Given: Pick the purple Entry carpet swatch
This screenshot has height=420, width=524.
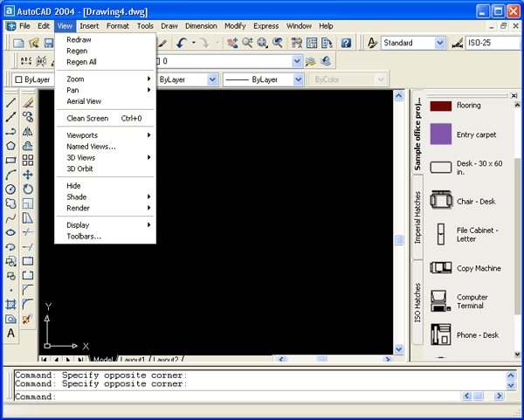Looking at the screenshot, I should click(441, 134).
